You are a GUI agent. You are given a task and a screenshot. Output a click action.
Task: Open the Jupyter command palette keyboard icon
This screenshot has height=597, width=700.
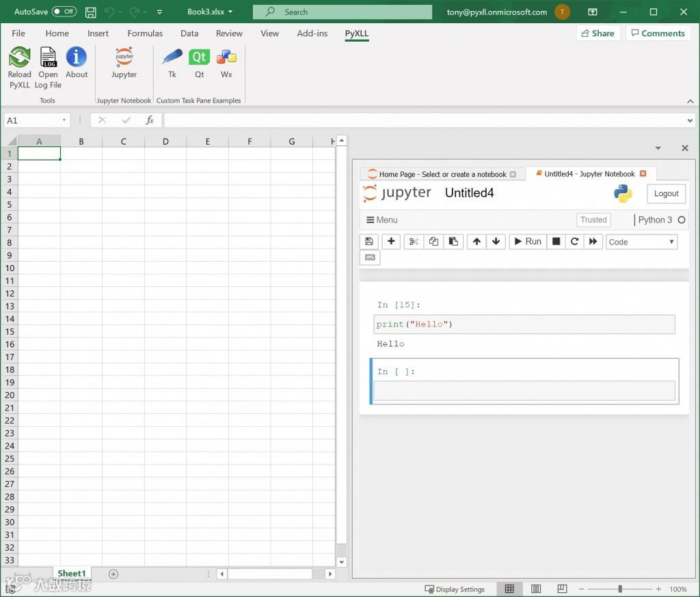tap(370, 258)
